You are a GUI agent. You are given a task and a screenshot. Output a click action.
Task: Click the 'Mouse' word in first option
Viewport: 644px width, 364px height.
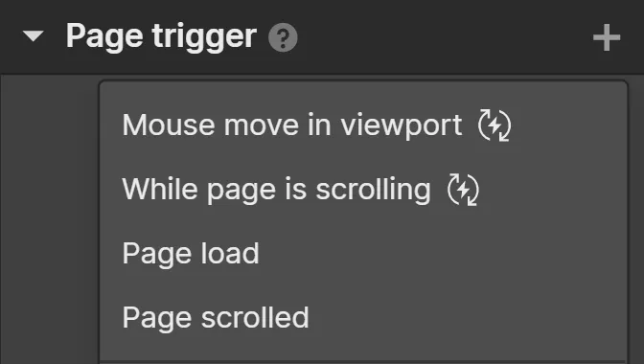(x=169, y=125)
